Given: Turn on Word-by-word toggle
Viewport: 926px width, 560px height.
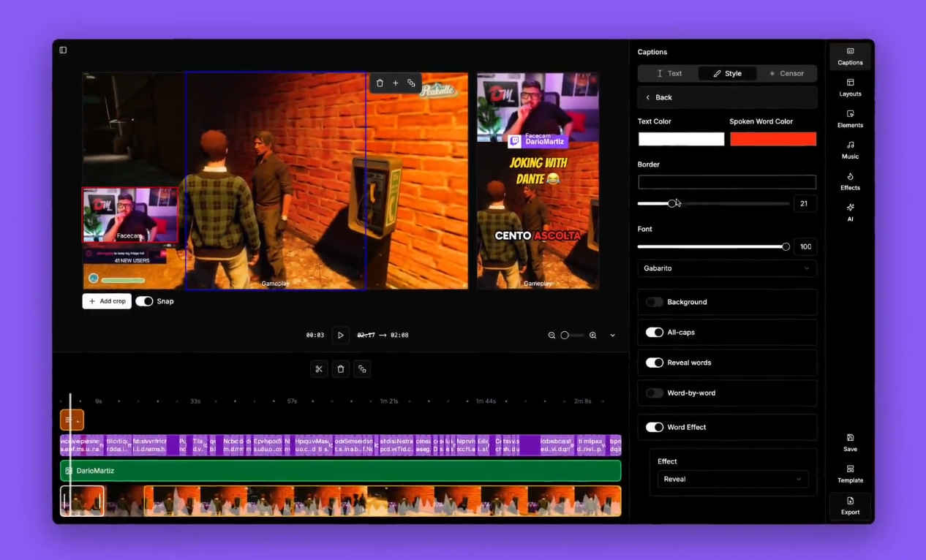Looking at the screenshot, I should (655, 393).
